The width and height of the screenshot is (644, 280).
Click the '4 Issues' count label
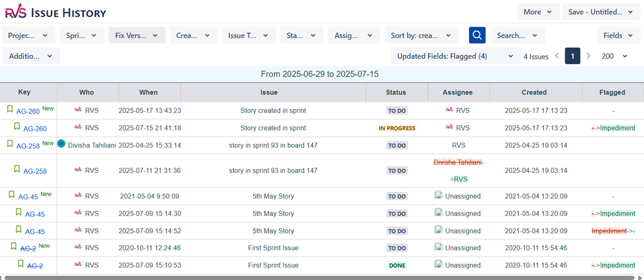tap(536, 57)
